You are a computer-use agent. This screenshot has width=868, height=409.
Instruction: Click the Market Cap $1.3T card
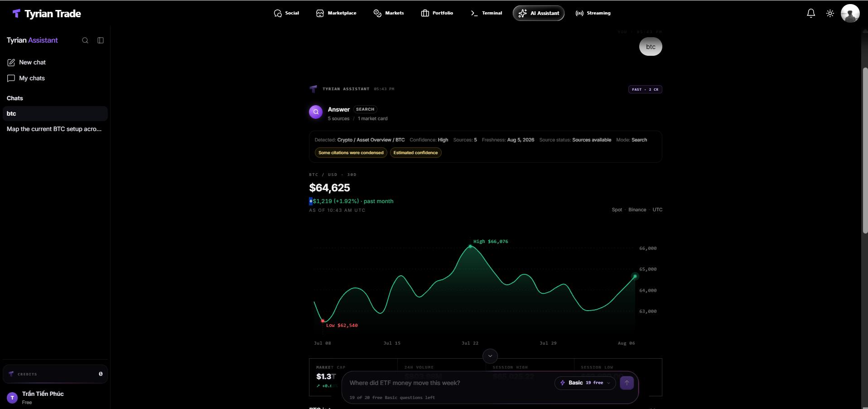click(353, 377)
